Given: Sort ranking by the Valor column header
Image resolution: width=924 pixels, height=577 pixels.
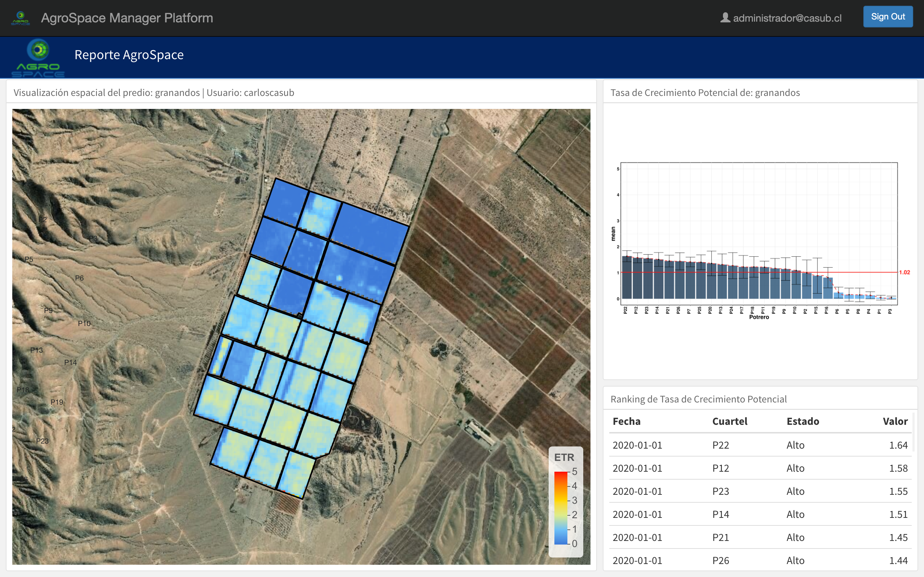Looking at the screenshot, I should coord(895,421).
